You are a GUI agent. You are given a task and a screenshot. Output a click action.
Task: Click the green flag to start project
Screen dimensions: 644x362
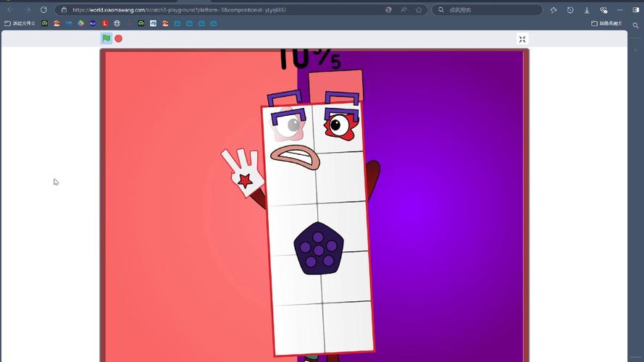106,38
